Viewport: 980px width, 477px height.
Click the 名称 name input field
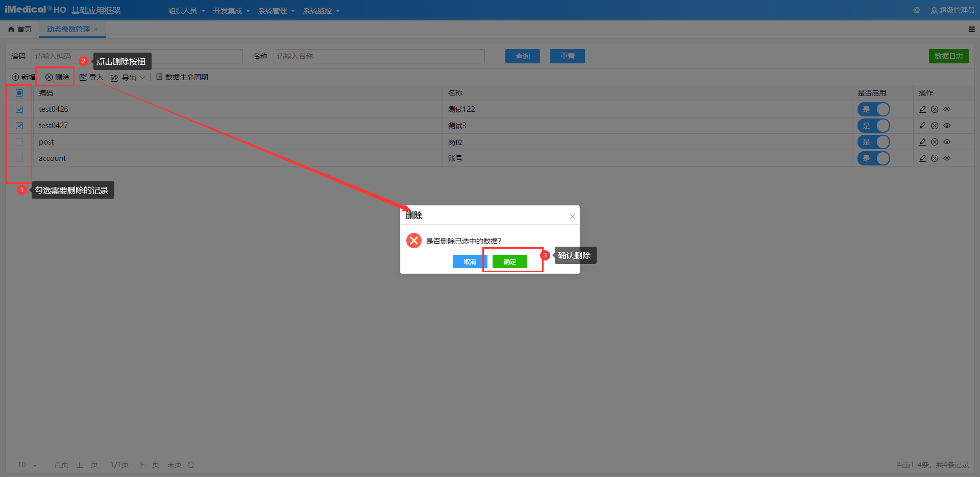[x=379, y=56]
